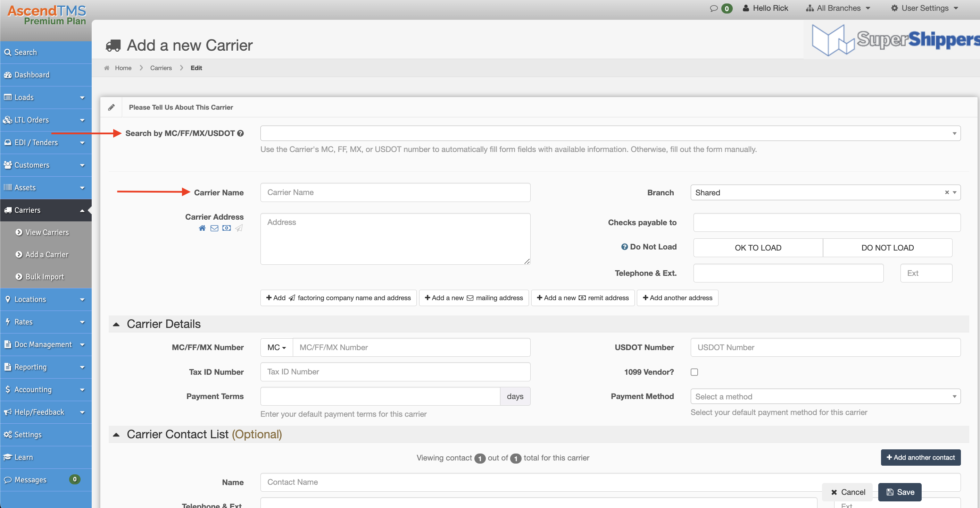The width and height of the screenshot is (980, 508).
Task: Select OK TO LOAD option
Action: pos(758,247)
